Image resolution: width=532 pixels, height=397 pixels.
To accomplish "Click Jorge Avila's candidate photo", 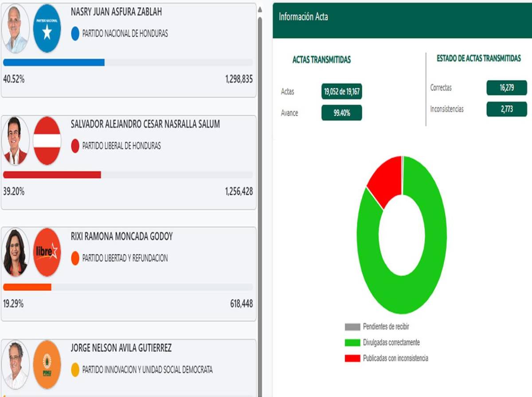I will pyautogui.click(x=16, y=365).
